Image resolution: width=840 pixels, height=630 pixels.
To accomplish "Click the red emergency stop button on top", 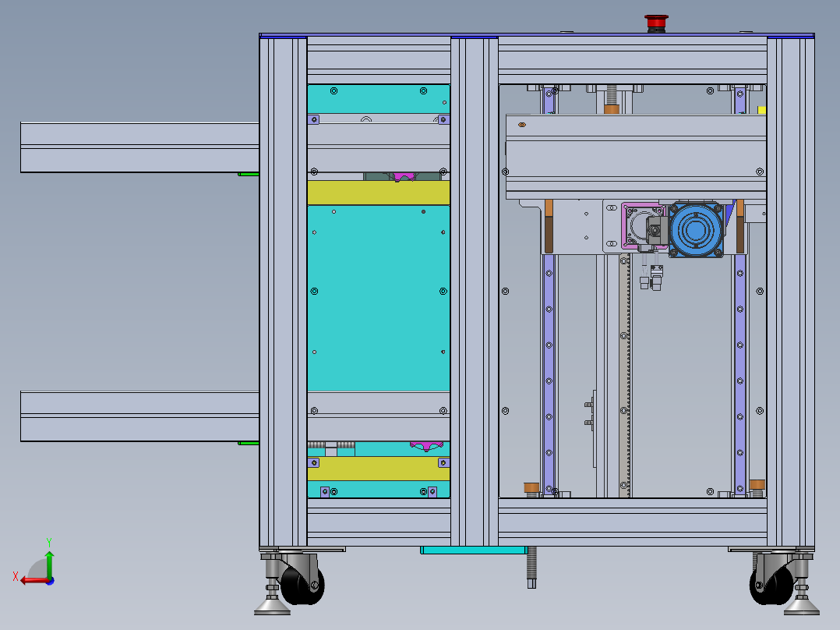I will point(656,22).
